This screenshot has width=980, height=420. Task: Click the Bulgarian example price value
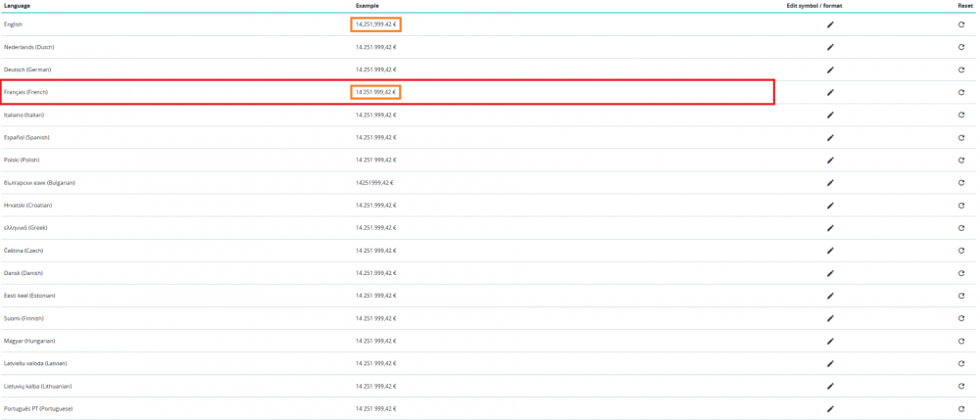374,183
